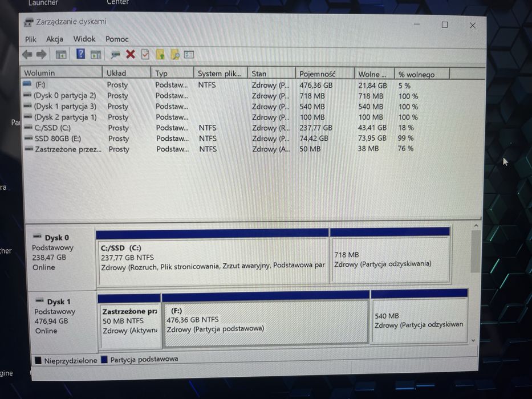Click the Dysk 1 disk label panel
This screenshot has width=532, height=399.
tap(63, 321)
